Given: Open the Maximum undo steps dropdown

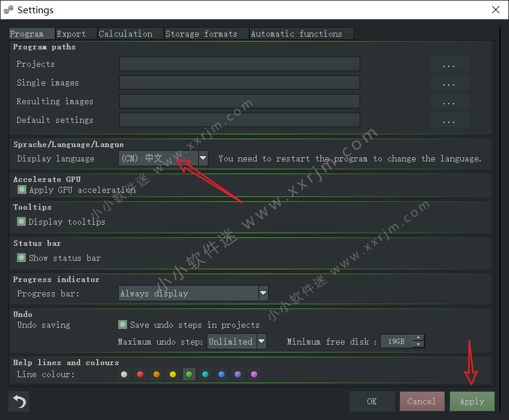Looking at the screenshot, I should (x=261, y=342).
